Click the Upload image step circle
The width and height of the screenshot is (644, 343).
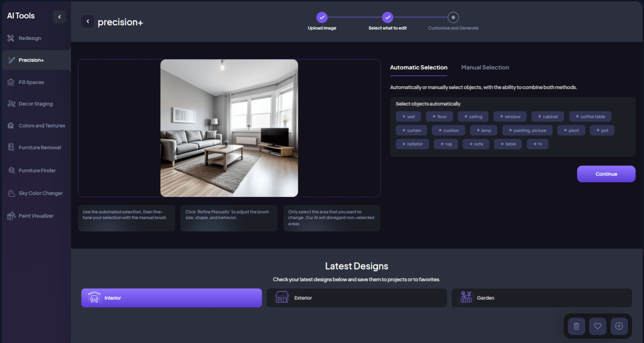pyautogui.click(x=322, y=18)
